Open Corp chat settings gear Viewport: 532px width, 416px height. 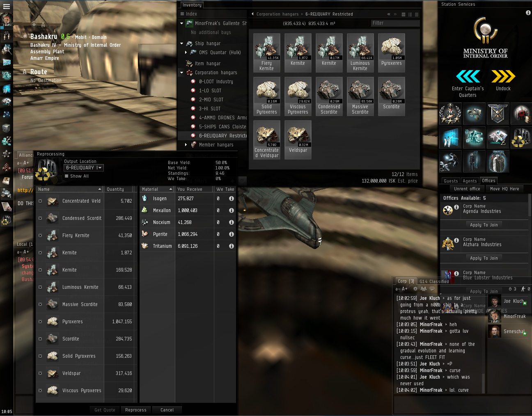tap(415, 289)
